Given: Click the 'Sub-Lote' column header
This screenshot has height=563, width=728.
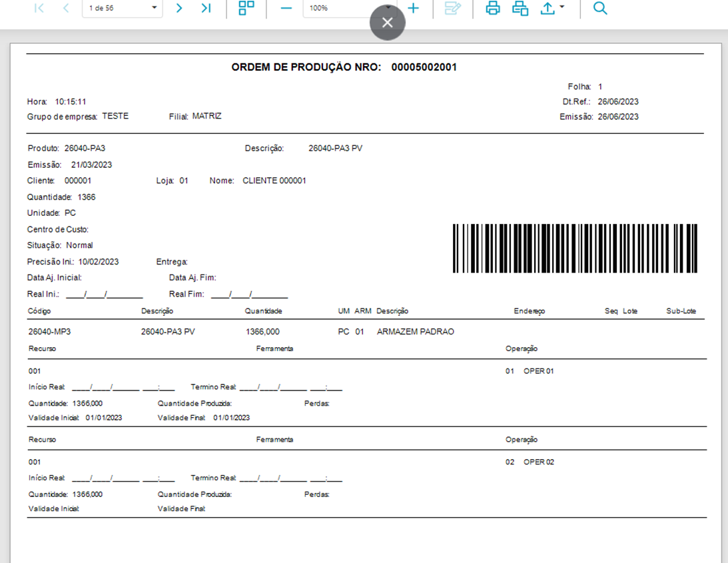Looking at the screenshot, I should coord(681,311).
